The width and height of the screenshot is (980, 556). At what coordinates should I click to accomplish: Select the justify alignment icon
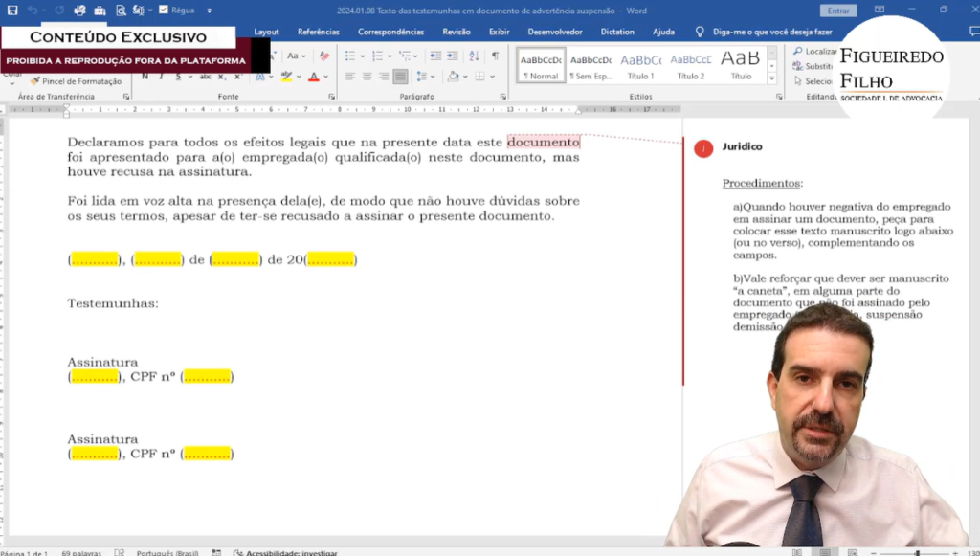(399, 77)
